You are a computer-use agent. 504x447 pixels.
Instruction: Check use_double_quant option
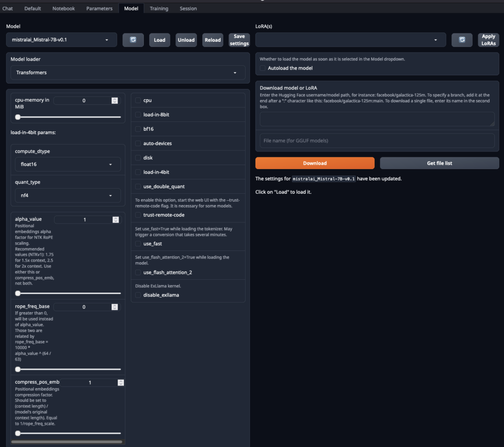click(x=138, y=186)
